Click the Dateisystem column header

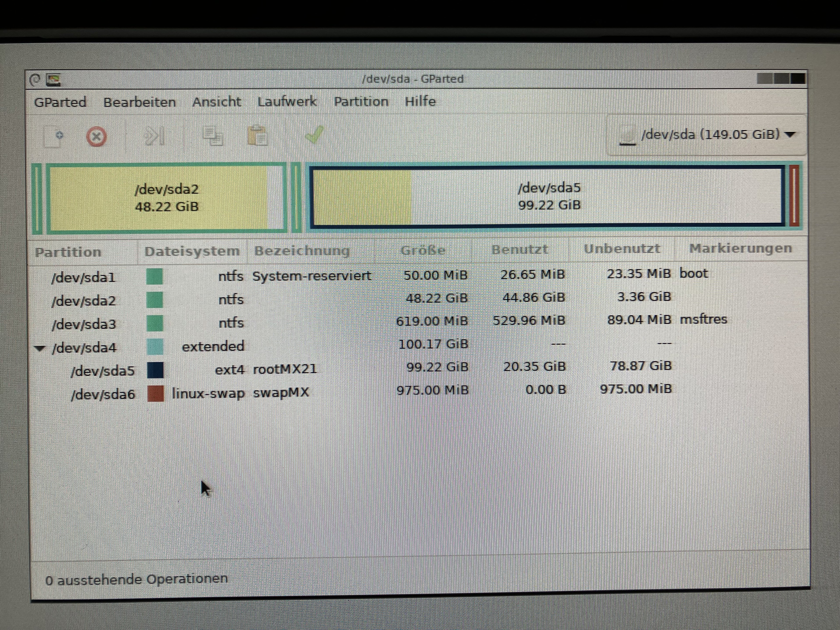(192, 251)
